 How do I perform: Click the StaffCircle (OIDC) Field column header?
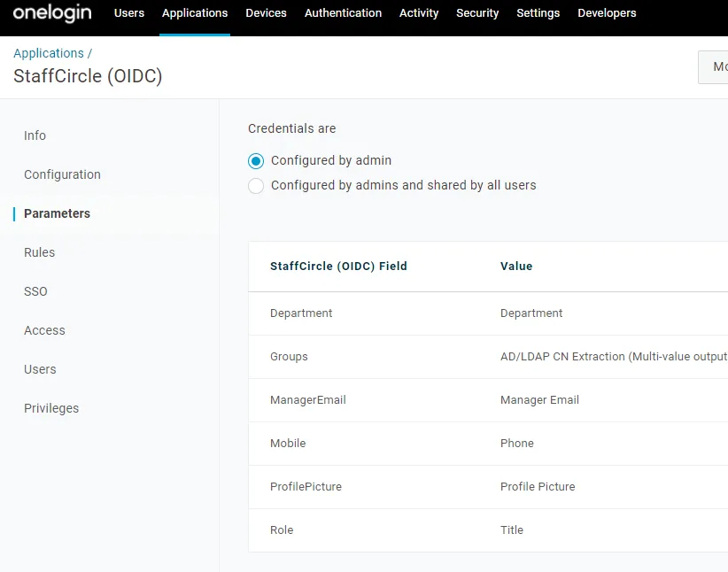(338, 266)
